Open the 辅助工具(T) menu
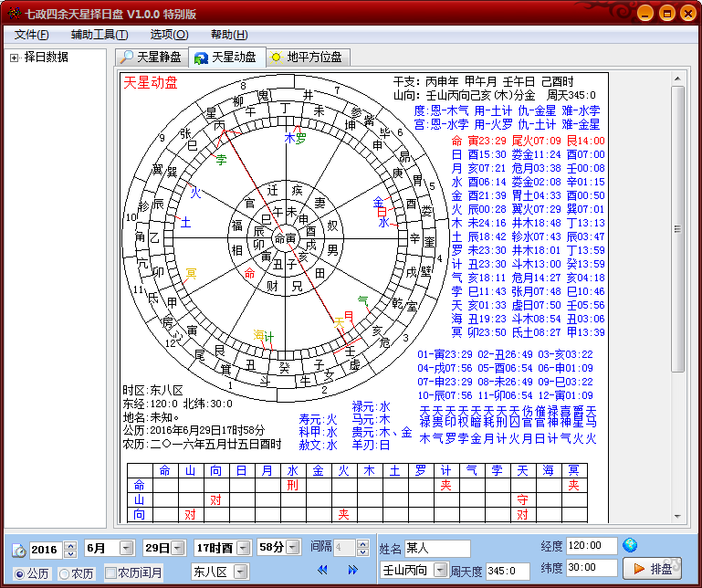Image resolution: width=702 pixels, height=588 pixels. tap(100, 35)
